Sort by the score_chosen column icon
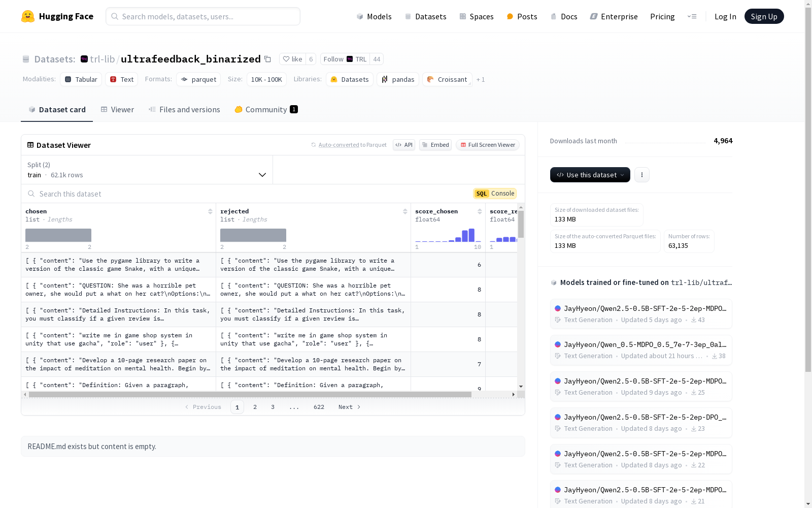 tap(480, 211)
